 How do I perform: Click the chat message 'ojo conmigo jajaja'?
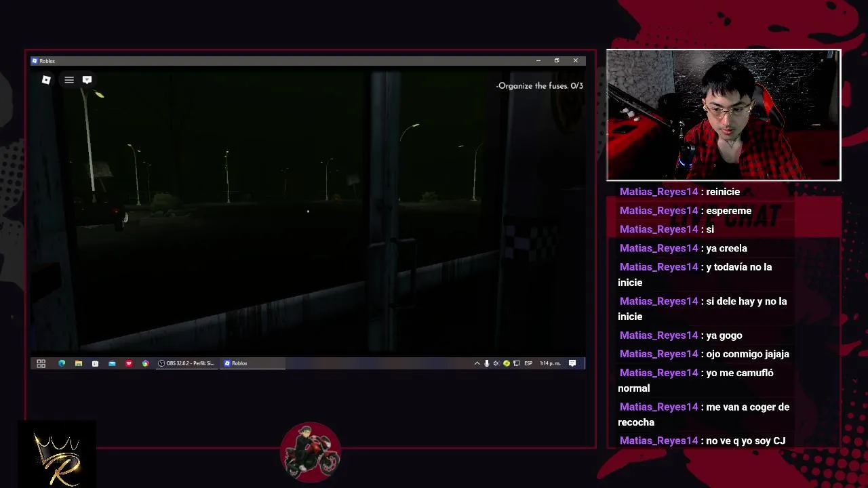(747, 354)
